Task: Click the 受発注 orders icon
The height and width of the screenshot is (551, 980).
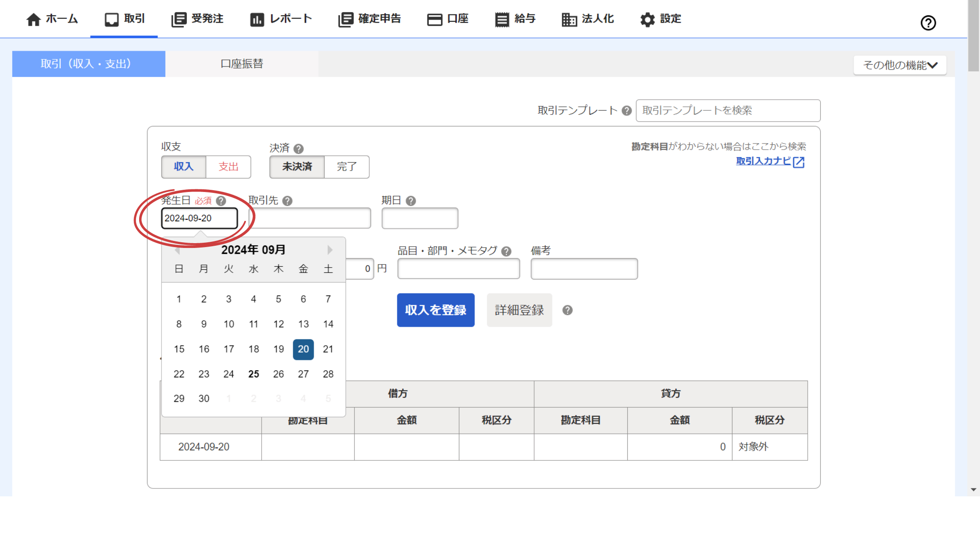Action: coord(178,19)
